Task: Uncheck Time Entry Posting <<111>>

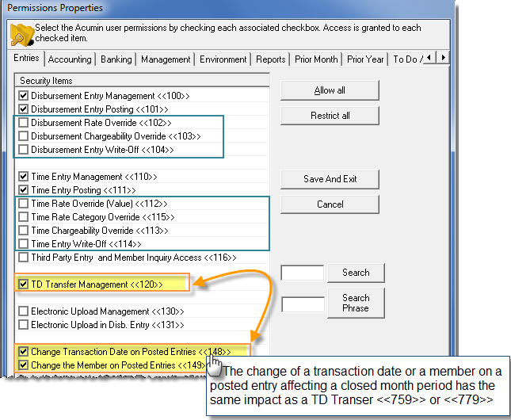Action: click(23, 189)
